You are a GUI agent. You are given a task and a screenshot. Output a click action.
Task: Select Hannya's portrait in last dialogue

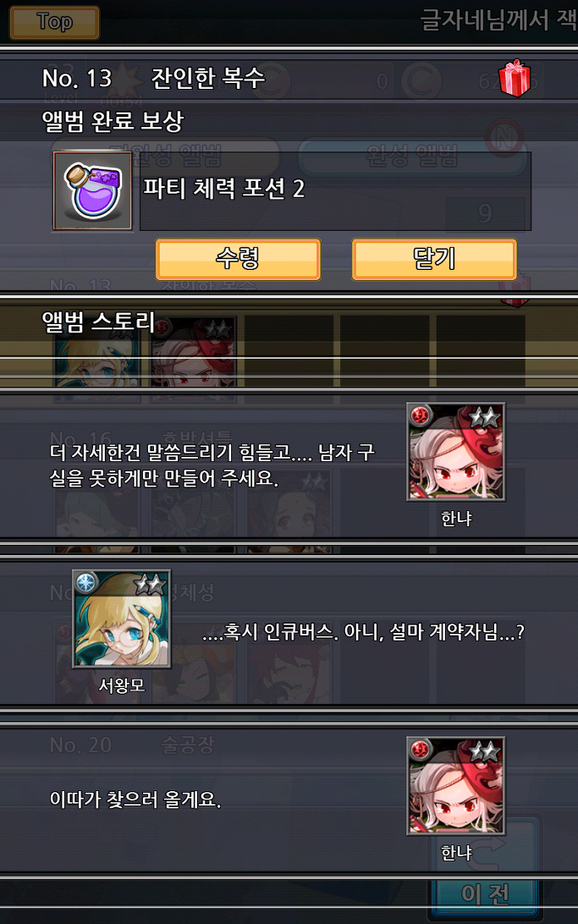(455, 786)
